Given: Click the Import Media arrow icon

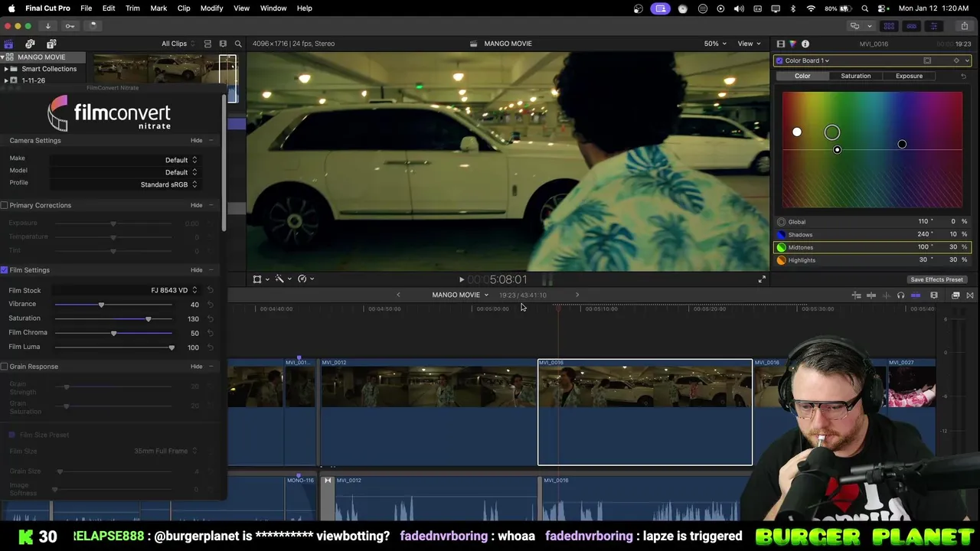Looking at the screenshot, I should click(47, 25).
